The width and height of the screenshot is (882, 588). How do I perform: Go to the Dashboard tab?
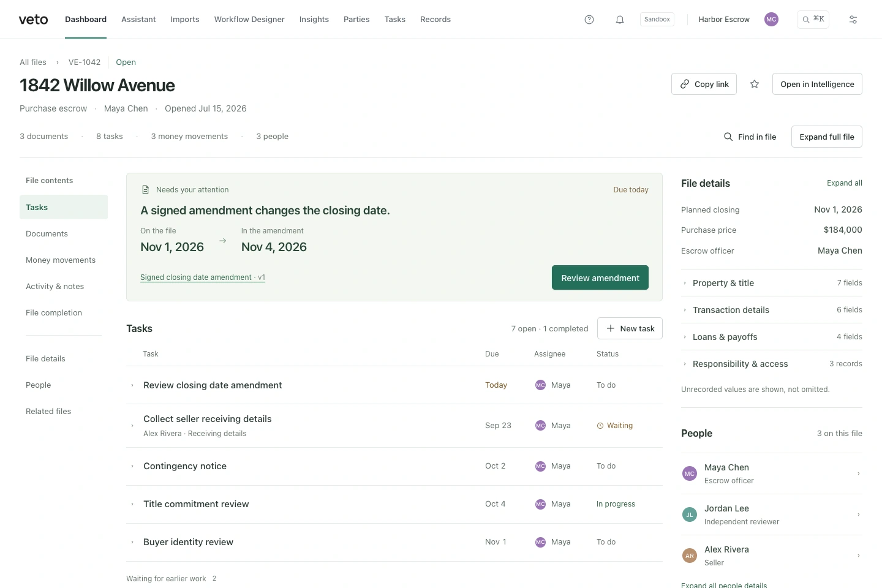[86, 20]
